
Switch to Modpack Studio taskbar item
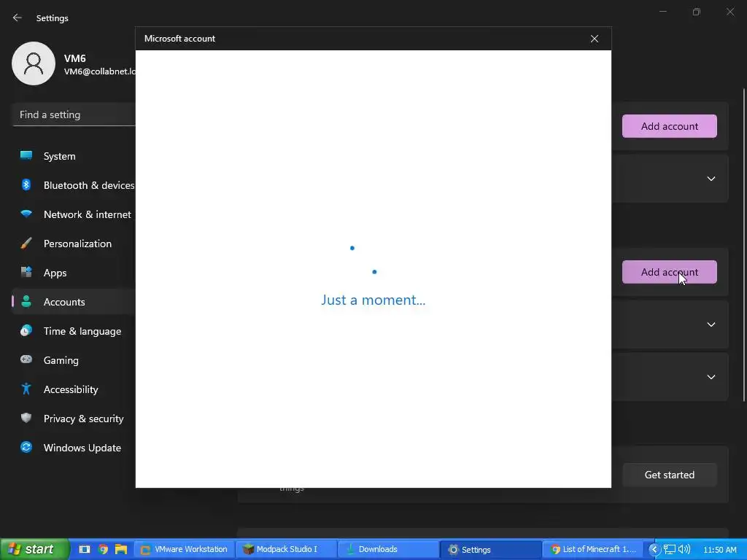[x=287, y=549]
